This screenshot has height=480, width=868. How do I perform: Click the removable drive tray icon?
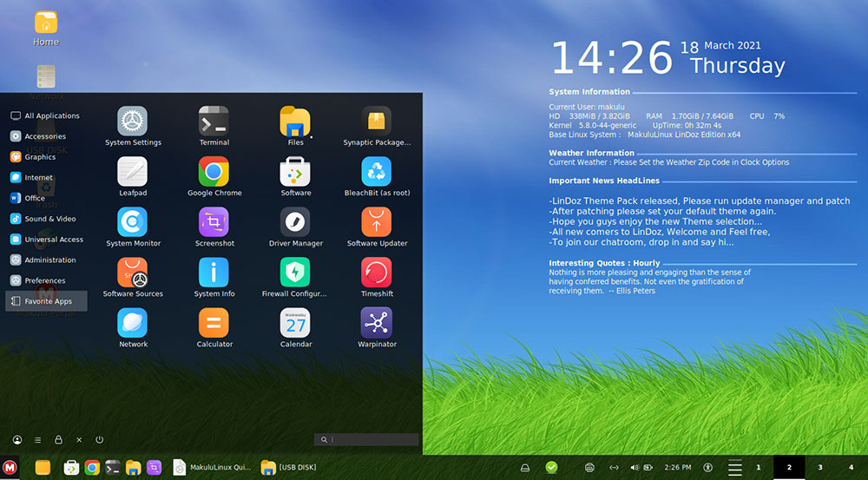click(x=525, y=468)
